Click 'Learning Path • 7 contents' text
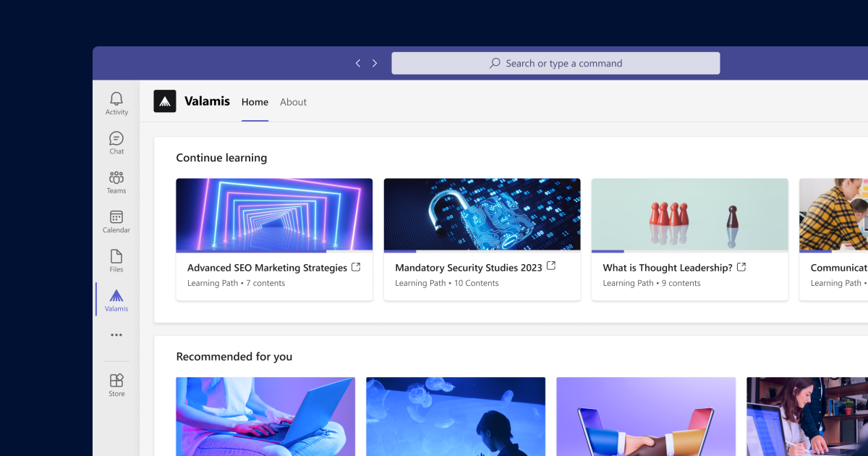This screenshot has height=456, width=868. coord(236,283)
